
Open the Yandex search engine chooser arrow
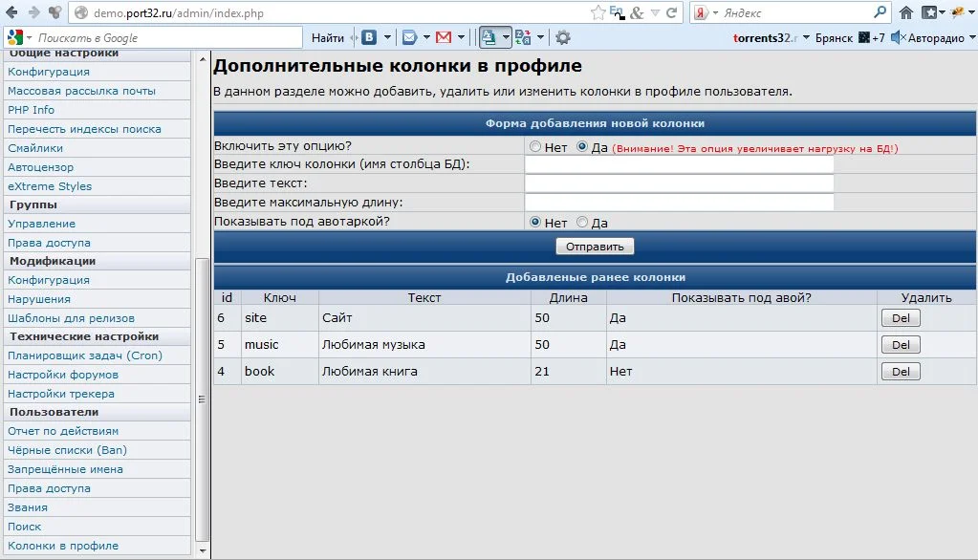tap(715, 12)
